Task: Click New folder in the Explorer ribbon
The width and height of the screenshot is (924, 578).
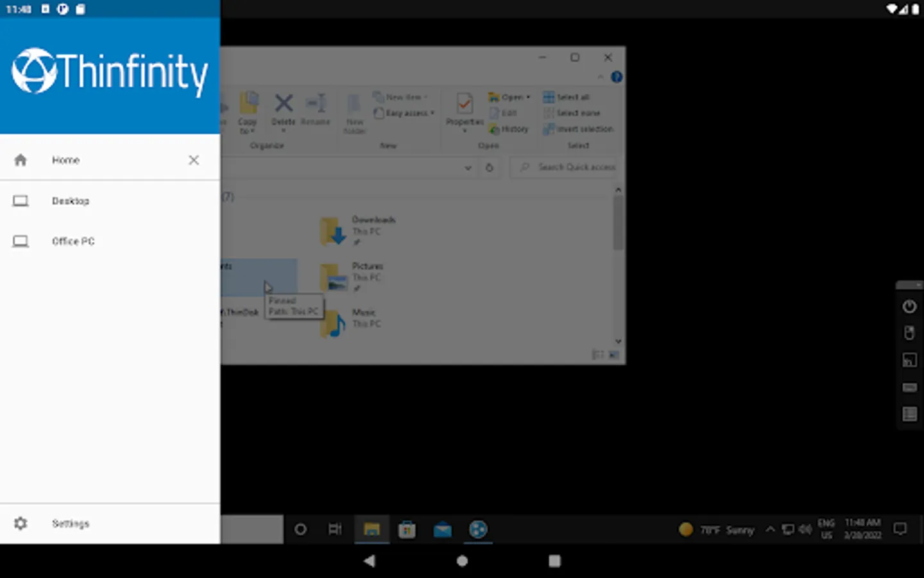Action: pyautogui.click(x=354, y=114)
